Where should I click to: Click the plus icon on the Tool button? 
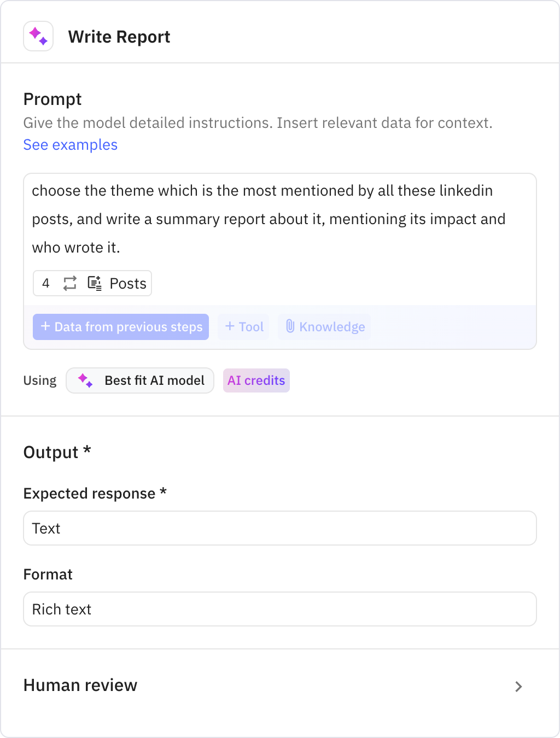(x=230, y=327)
